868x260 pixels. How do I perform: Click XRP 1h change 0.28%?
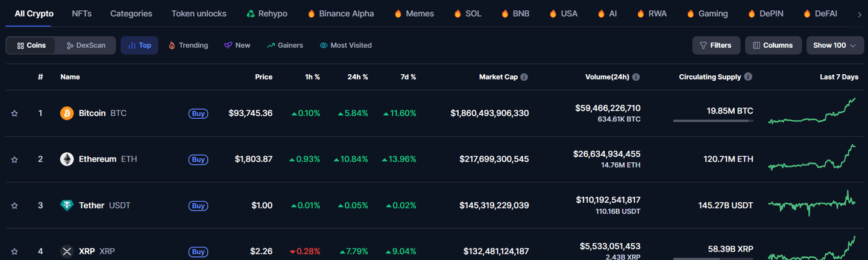tap(304, 252)
